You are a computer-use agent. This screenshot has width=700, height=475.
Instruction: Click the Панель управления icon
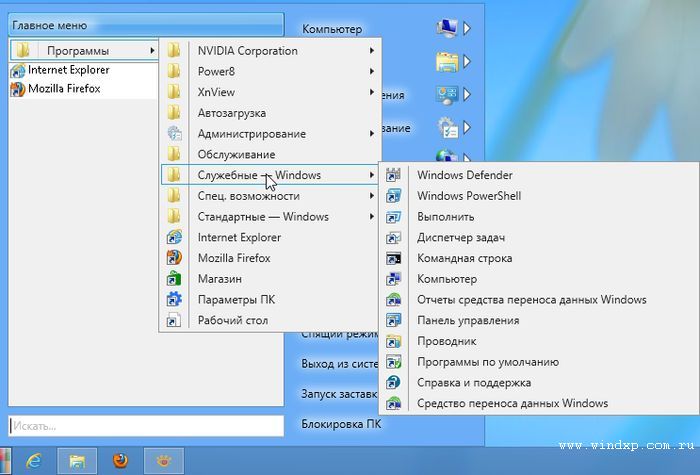393,320
